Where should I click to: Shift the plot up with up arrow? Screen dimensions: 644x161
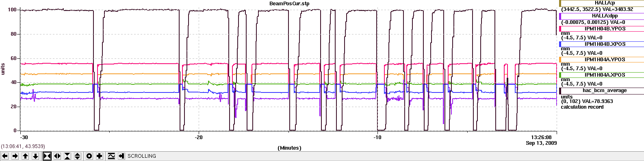pyautogui.click(x=25, y=156)
